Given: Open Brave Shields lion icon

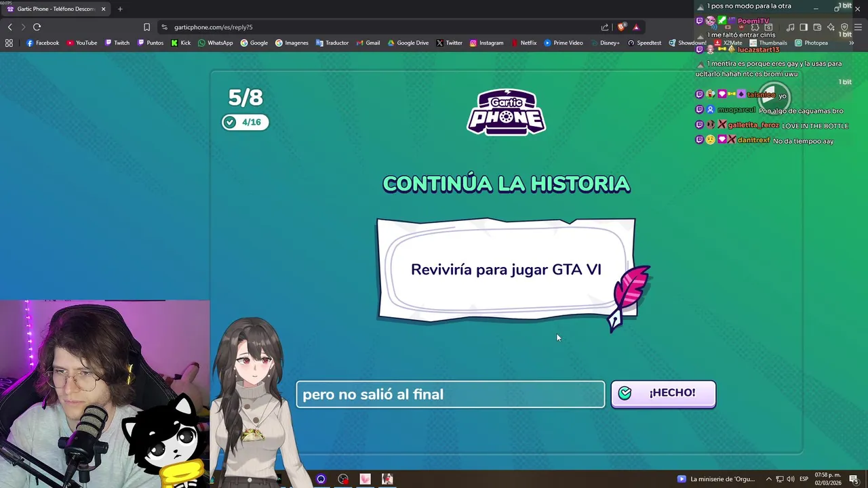Looking at the screenshot, I should (621, 27).
